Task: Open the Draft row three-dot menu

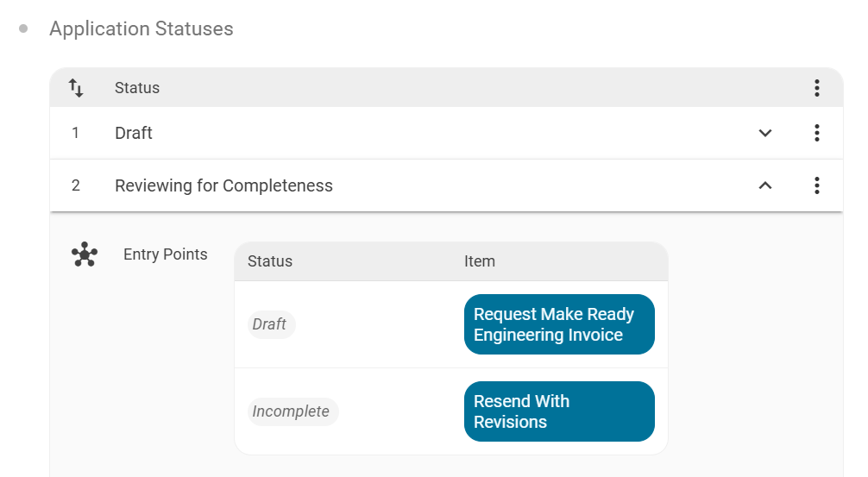Action: pos(816,133)
